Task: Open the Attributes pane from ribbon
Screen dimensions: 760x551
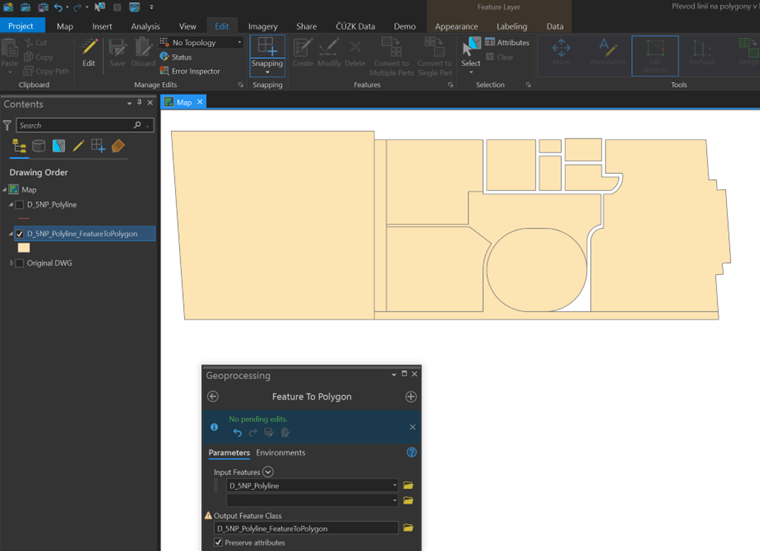Action: tap(507, 43)
